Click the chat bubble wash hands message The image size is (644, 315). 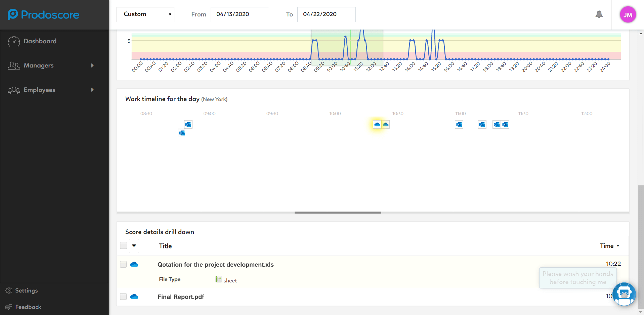coord(578,278)
